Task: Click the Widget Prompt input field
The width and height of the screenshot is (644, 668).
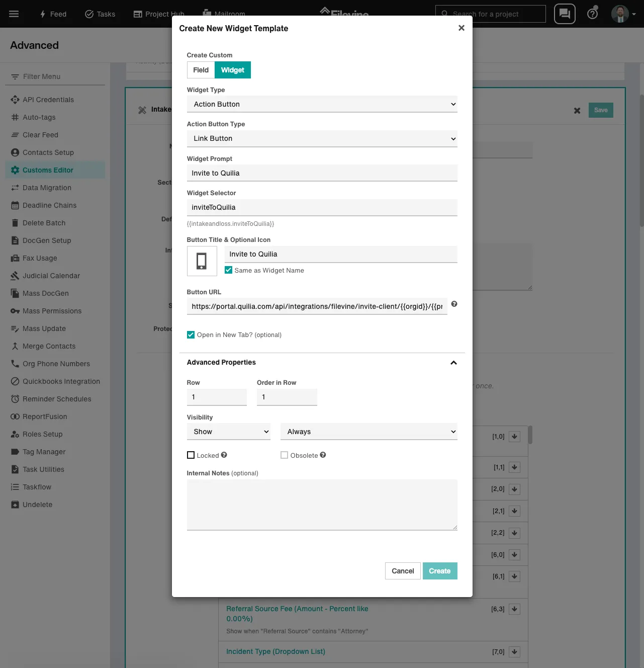Action: pyautogui.click(x=322, y=173)
